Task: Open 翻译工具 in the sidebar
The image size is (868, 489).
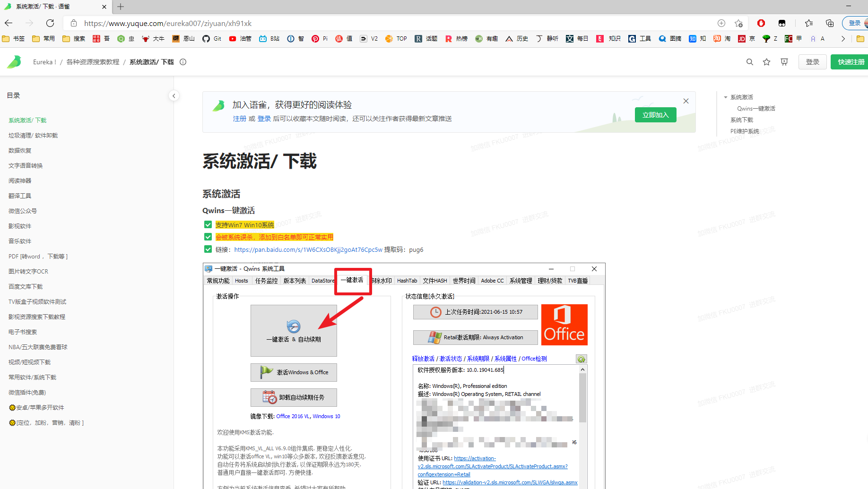Action: click(x=20, y=196)
